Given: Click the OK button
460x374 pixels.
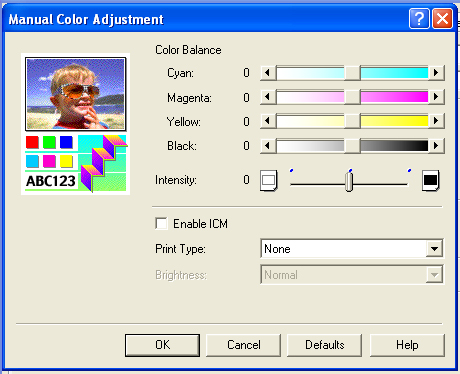Looking at the screenshot, I should [x=163, y=345].
